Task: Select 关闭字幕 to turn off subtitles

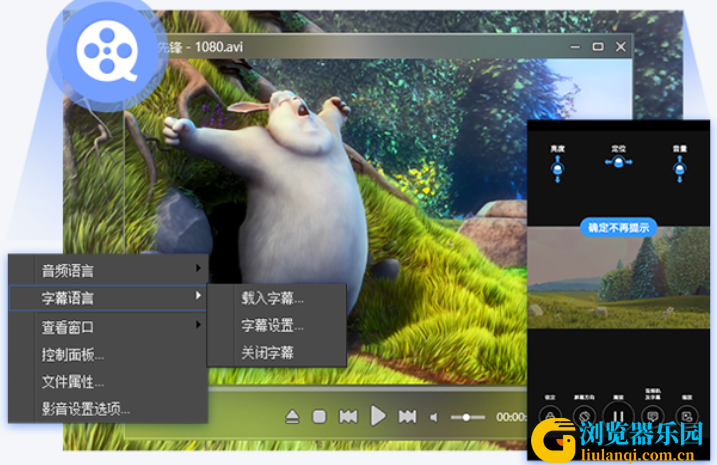Action: click(277, 352)
